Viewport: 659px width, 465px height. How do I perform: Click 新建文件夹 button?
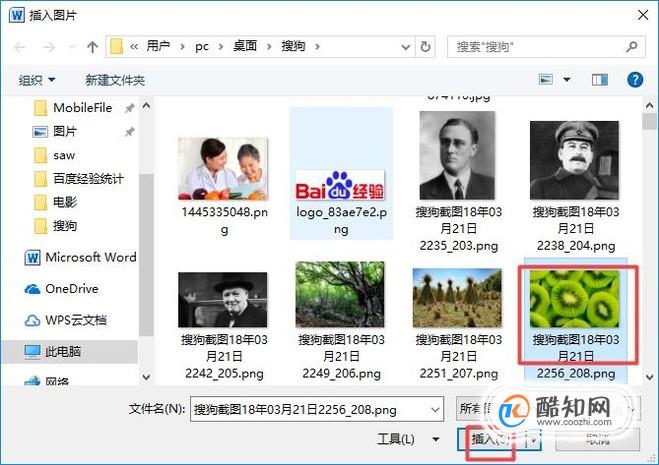(x=115, y=80)
